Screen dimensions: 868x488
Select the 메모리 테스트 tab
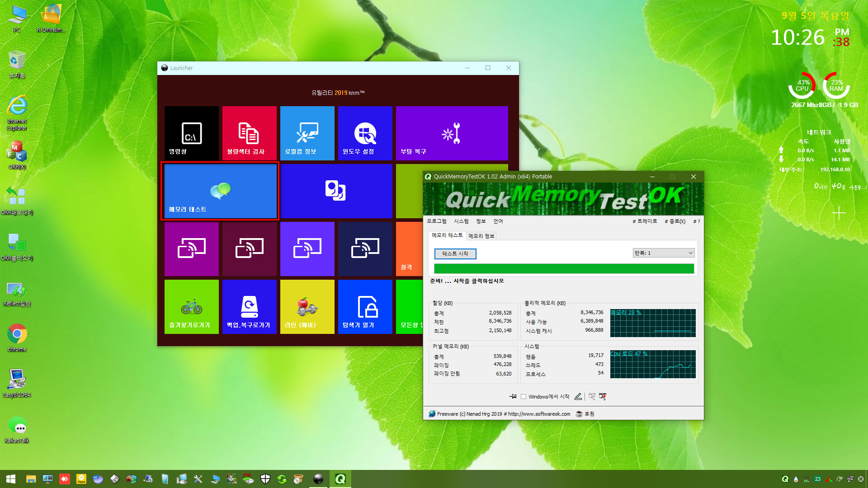point(447,235)
